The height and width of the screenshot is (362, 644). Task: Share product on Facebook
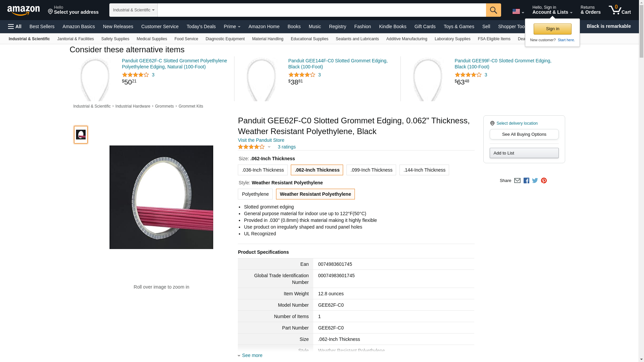pos(526,181)
